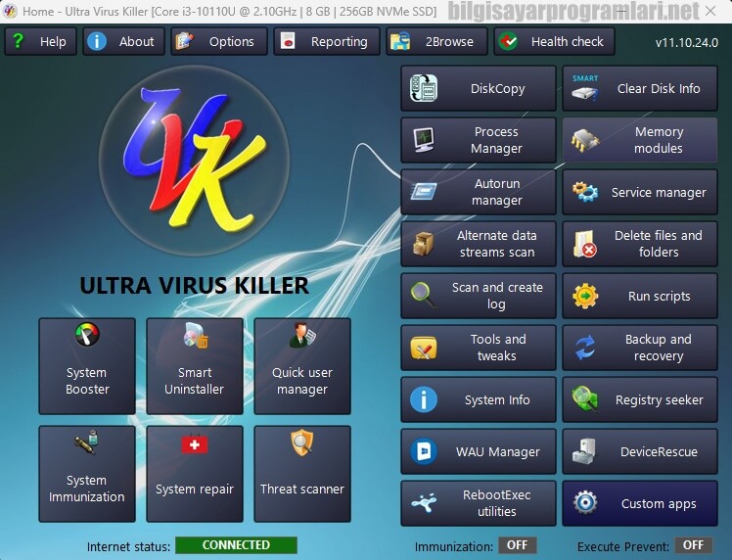Click the Memory modules chip icon
732x560 pixels.
coord(585,140)
